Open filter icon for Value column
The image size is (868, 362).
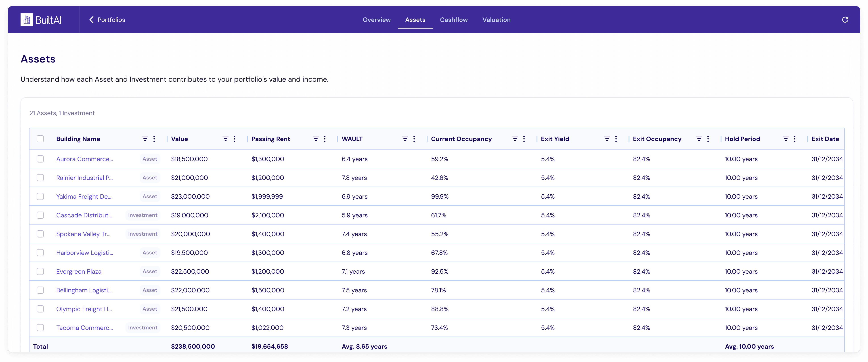pos(225,139)
